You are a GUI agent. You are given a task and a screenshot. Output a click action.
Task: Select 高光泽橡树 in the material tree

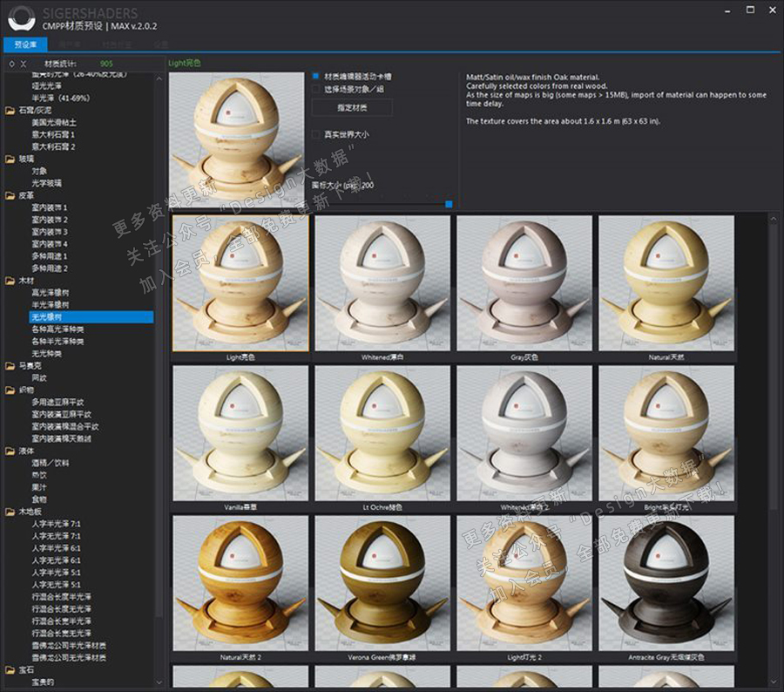tap(51, 294)
